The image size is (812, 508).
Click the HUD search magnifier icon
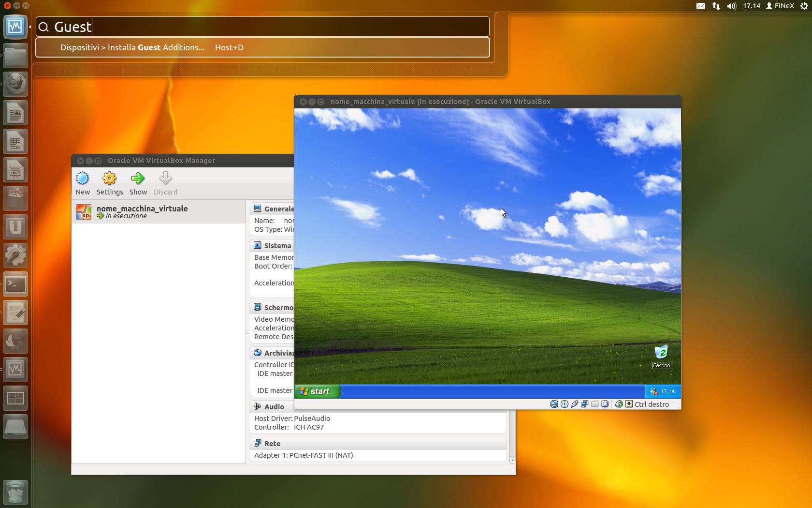[43, 27]
